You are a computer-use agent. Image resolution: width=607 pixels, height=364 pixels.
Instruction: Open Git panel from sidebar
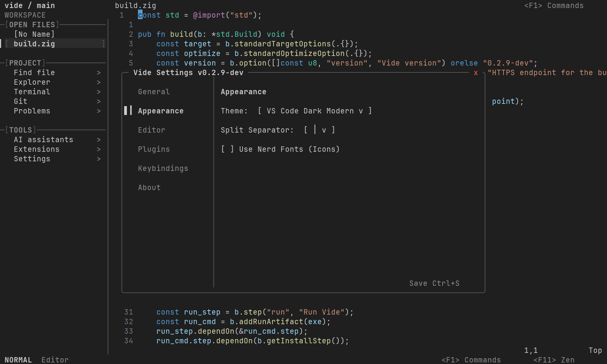20,102
